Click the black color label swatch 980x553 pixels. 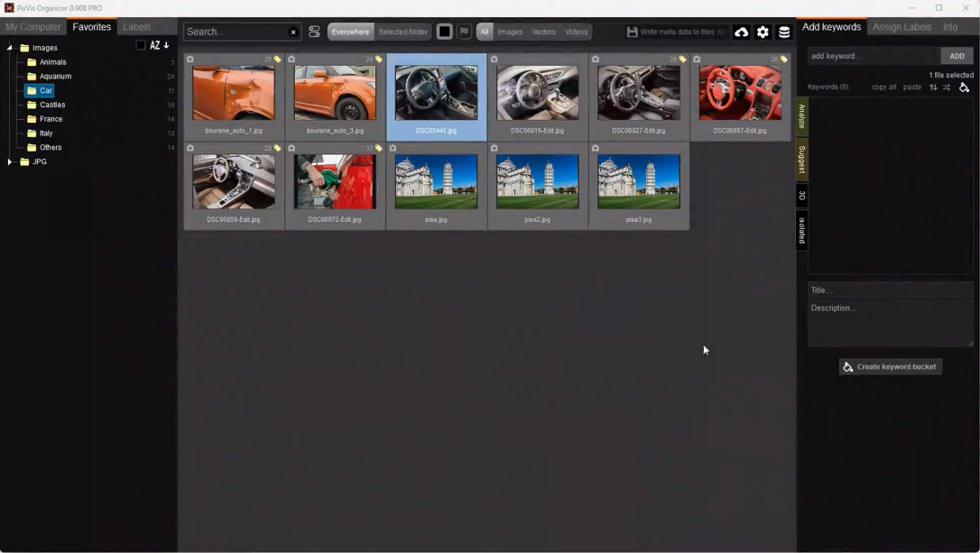click(444, 32)
